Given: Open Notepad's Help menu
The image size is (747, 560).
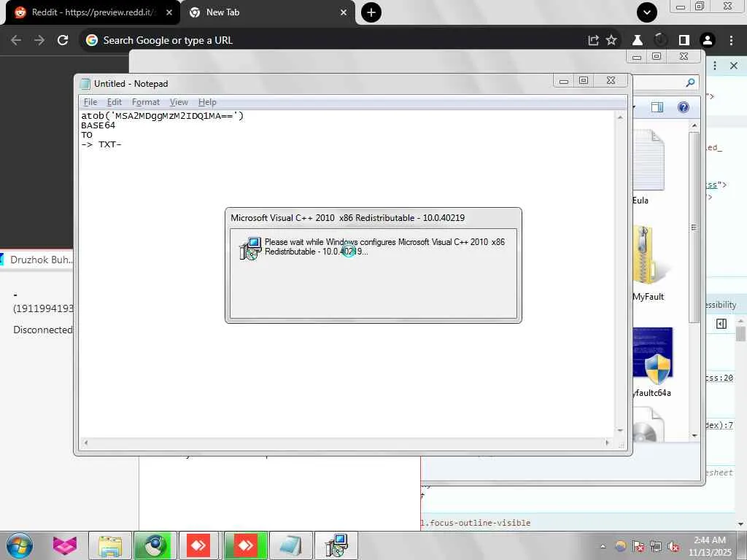Looking at the screenshot, I should (207, 102).
